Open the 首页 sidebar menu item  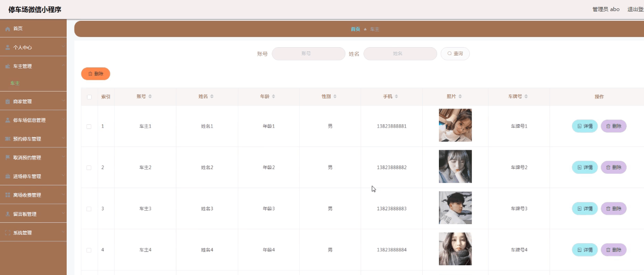point(33,29)
